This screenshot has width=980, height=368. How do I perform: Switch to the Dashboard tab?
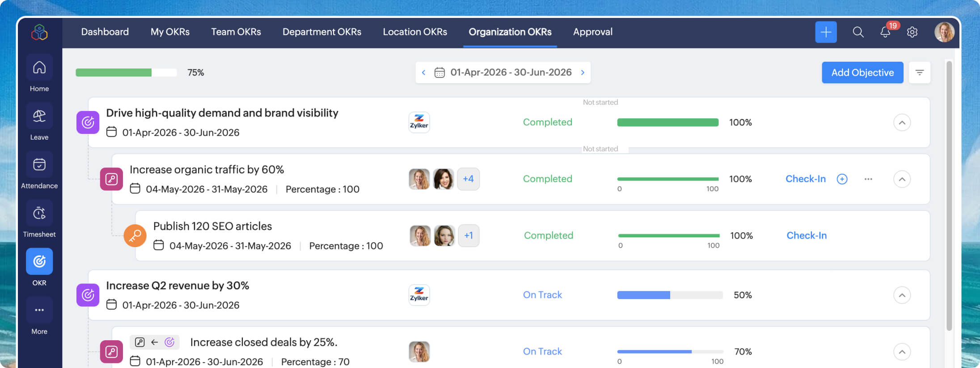105,32
